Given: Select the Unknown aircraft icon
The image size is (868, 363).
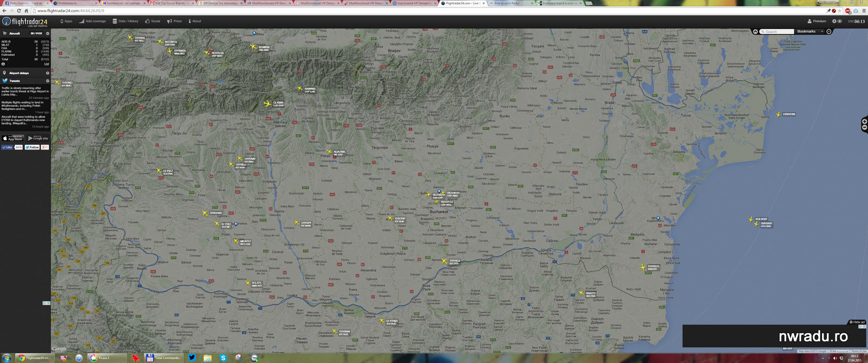Looking at the screenshot, I should tap(205, 213).
